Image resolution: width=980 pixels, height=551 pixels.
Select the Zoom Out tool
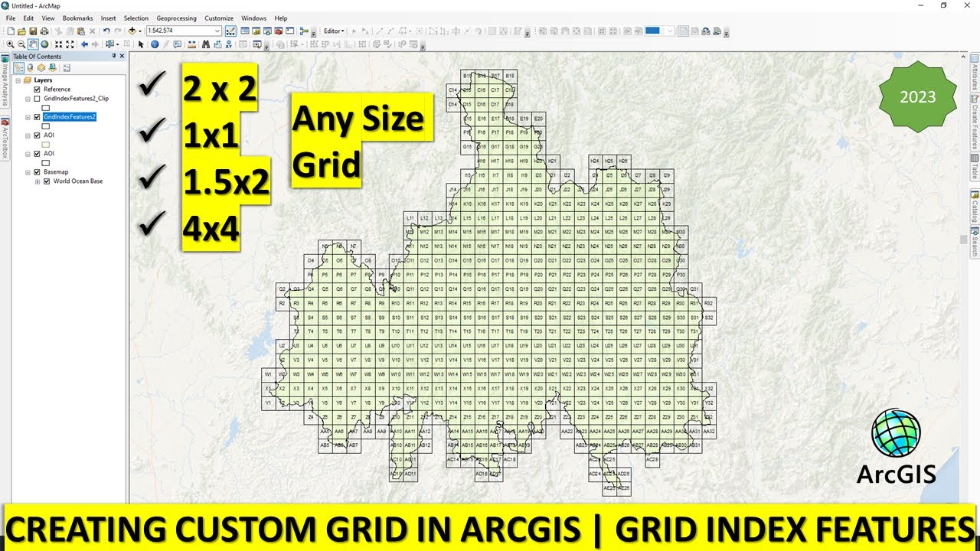(21, 44)
